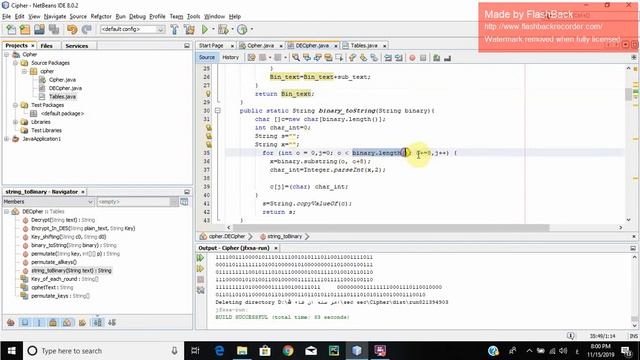Click the Open Project toolbar icon
The width and height of the screenshot is (640, 360).
pyautogui.click(x=39, y=29)
